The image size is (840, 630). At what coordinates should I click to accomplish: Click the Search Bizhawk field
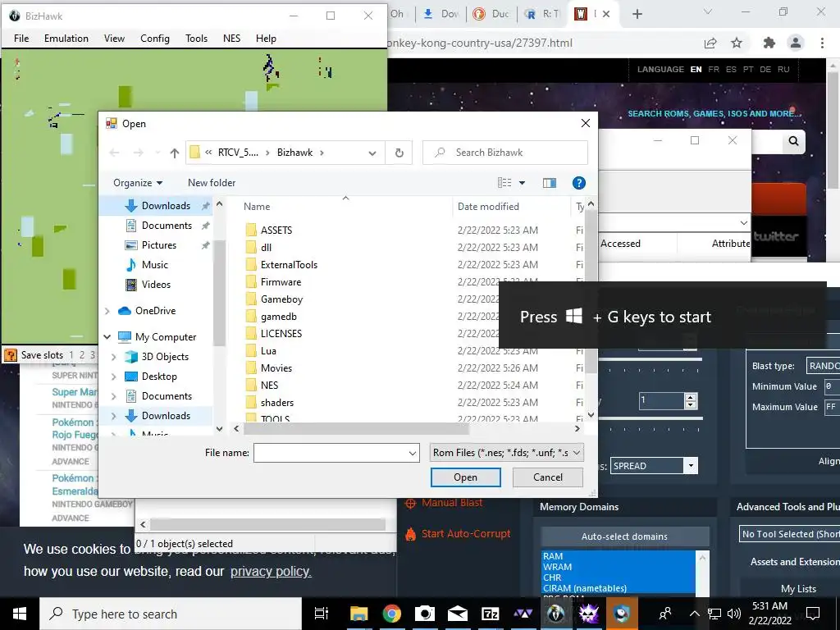click(x=505, y=153)
